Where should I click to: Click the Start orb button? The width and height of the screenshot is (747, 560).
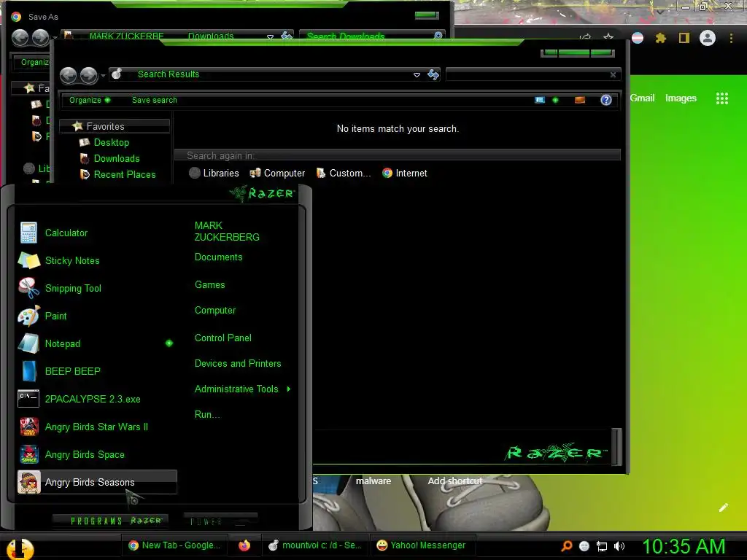(x=20, y=548)
